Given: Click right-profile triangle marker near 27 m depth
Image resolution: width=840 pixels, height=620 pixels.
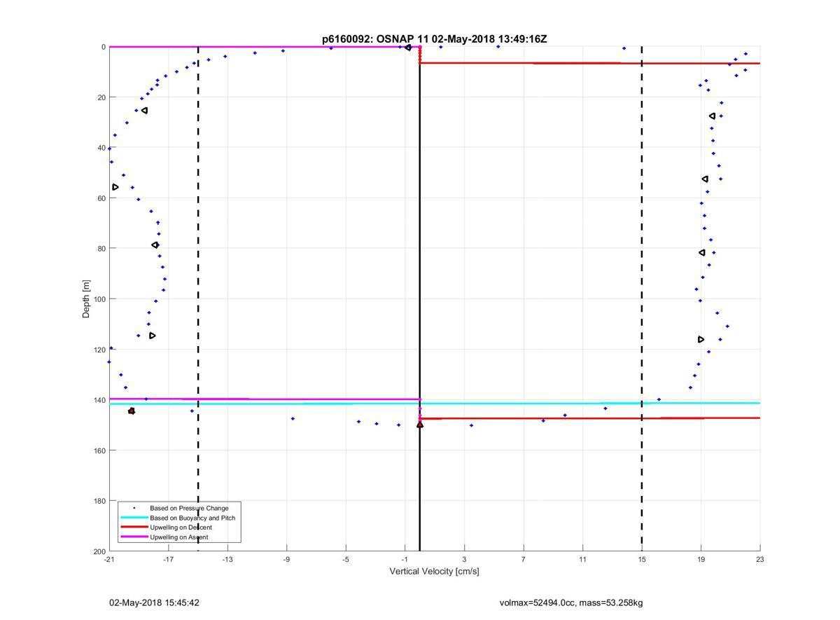Looking at the screenshot, I should coord(712,116).
